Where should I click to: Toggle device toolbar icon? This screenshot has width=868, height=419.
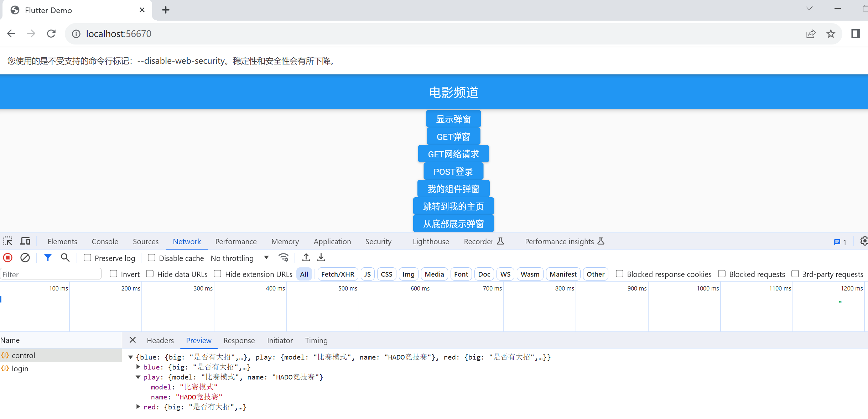[25, 241]
